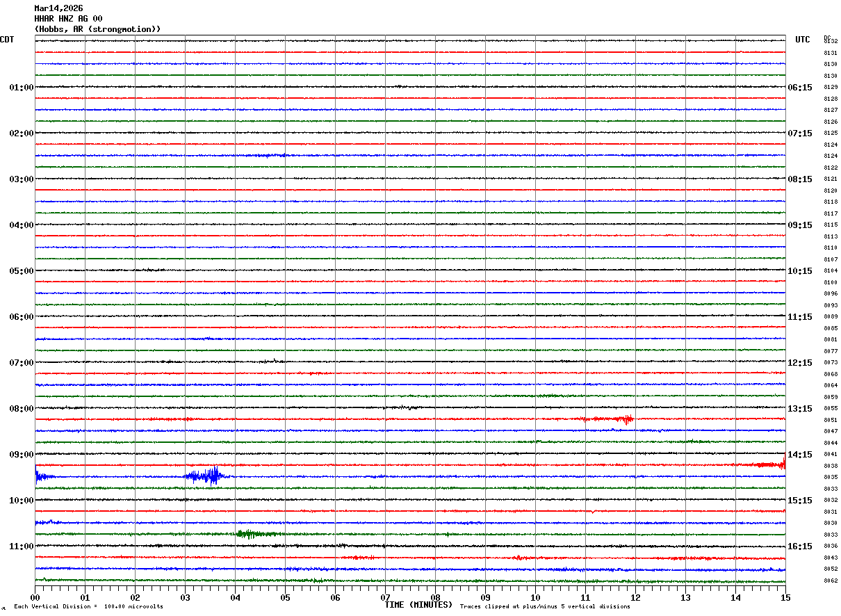
Task: Click the TIME (MINUTES) axis label
Action: tap(418, 605)
